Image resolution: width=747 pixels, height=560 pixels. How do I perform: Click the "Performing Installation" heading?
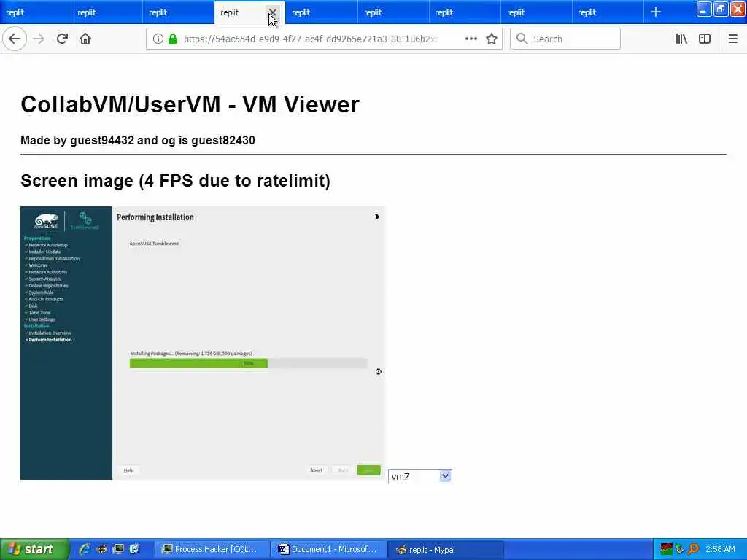tap(155, 217)
